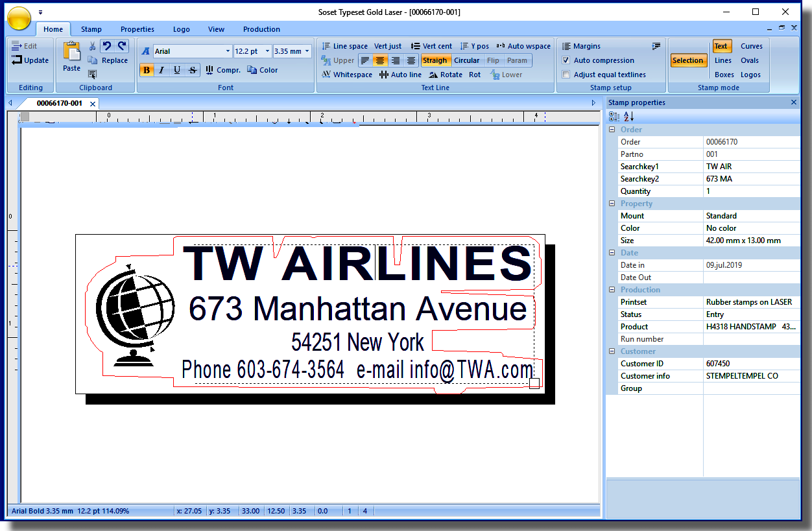Click the Cut scissors icon

[x=92, y=46]
